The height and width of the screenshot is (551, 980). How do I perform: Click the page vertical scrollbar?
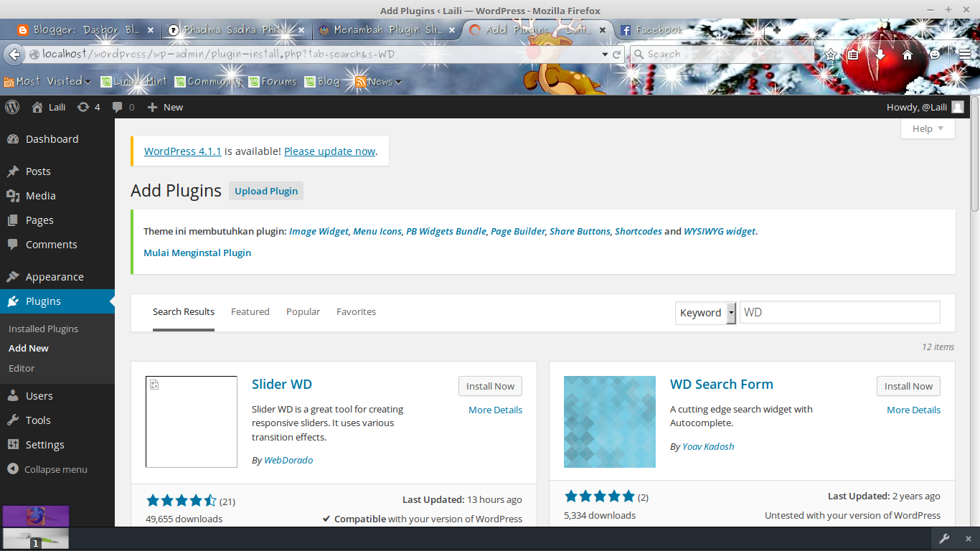(x=975, y=154)
